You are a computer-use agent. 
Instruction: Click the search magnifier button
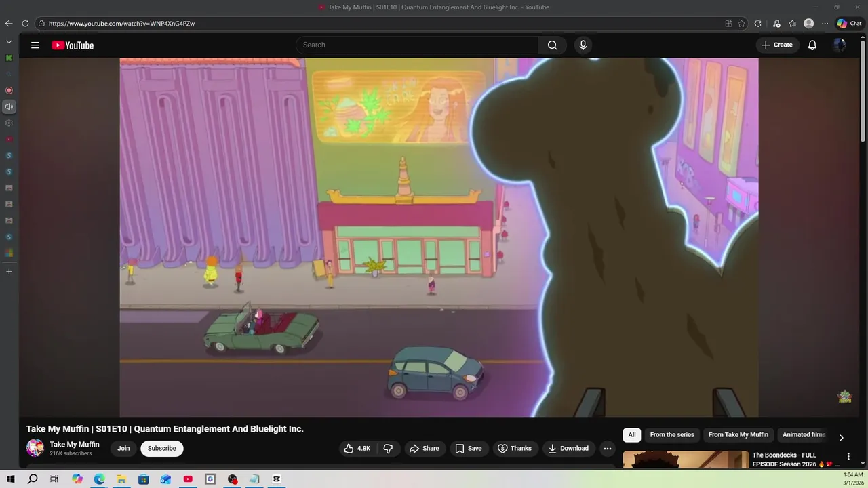(553, 45)
